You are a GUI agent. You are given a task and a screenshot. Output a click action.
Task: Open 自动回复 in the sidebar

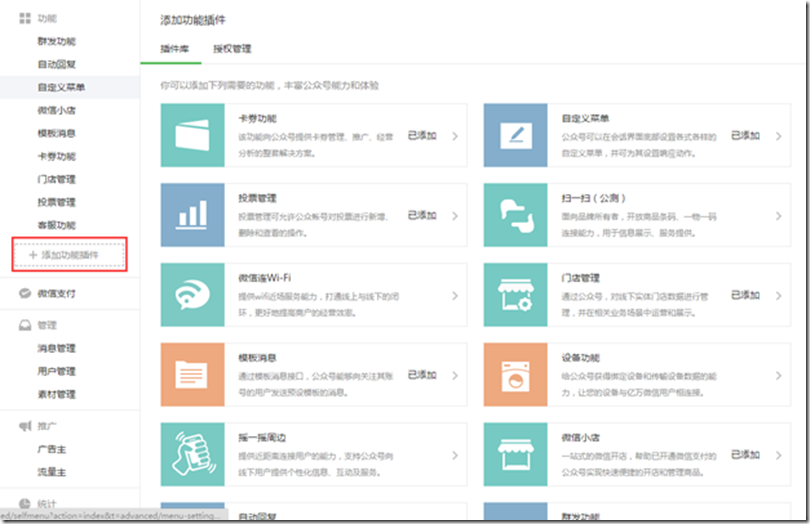tap(56, 65)
